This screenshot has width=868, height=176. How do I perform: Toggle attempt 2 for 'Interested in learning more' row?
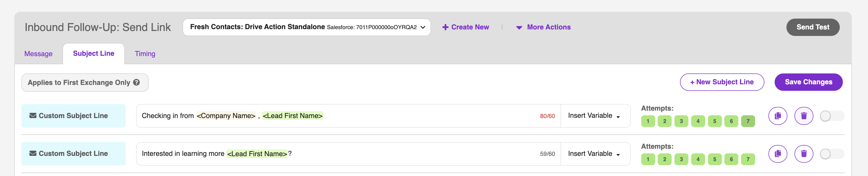pyautogui.click(x=664, y=159)
